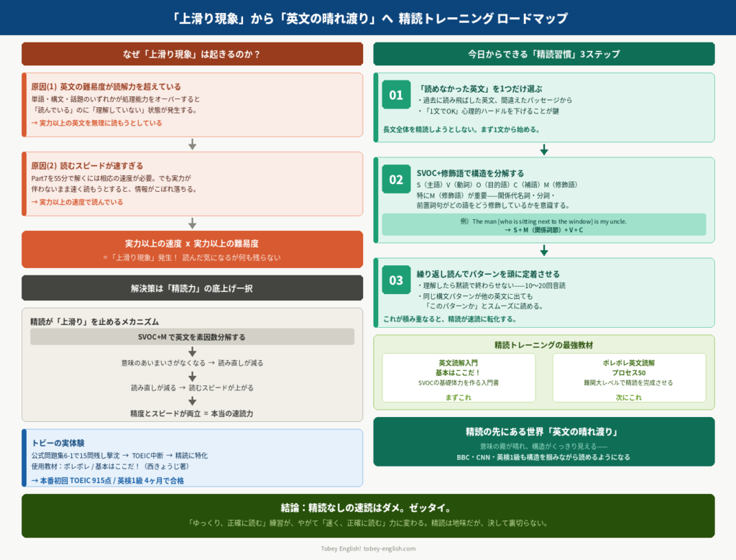Select book card 英文読解入門 基本はここだ！
This screenshot has height=560, width=736.
click(459, 377)
